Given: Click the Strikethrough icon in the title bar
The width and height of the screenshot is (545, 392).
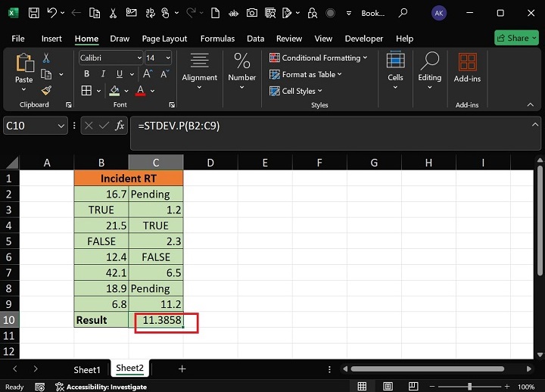Looking at the screenshot, I should tap(234, 13).
